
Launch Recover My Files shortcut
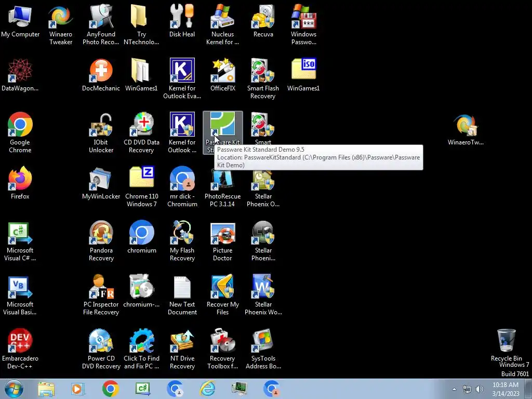coord(222,295)
